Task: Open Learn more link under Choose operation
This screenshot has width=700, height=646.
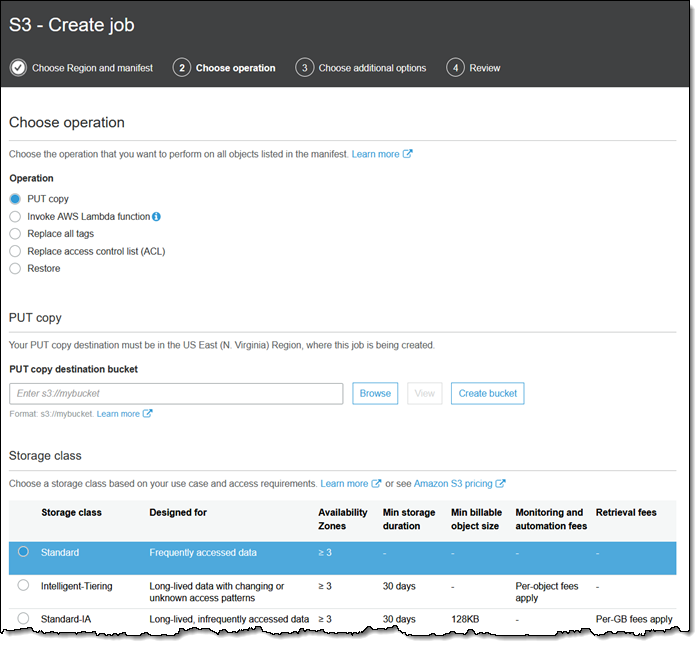Action: click(375, 154)
